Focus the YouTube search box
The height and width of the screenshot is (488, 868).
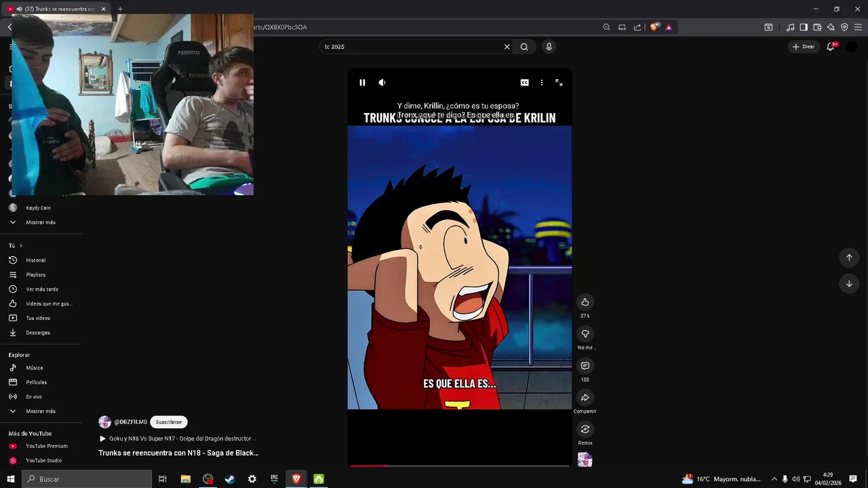pos(411,47)
